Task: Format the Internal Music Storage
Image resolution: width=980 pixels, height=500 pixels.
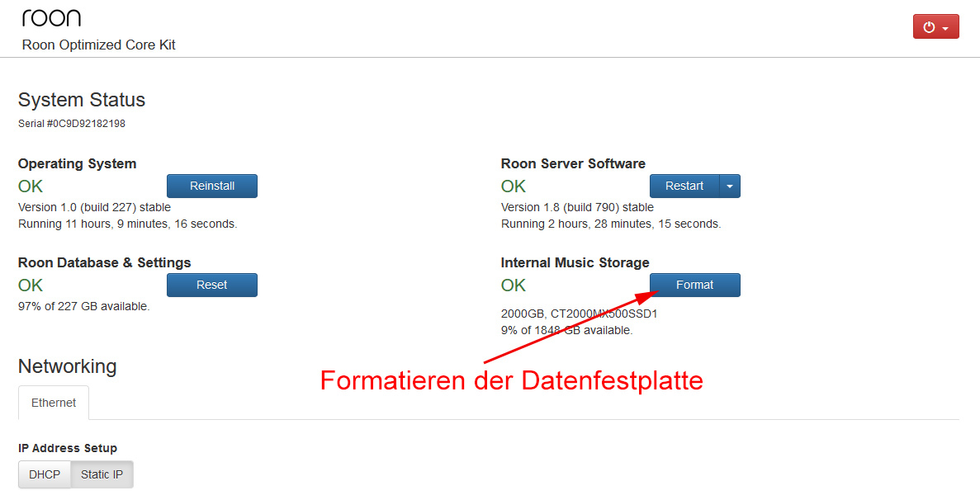Action: pos(694,285)
